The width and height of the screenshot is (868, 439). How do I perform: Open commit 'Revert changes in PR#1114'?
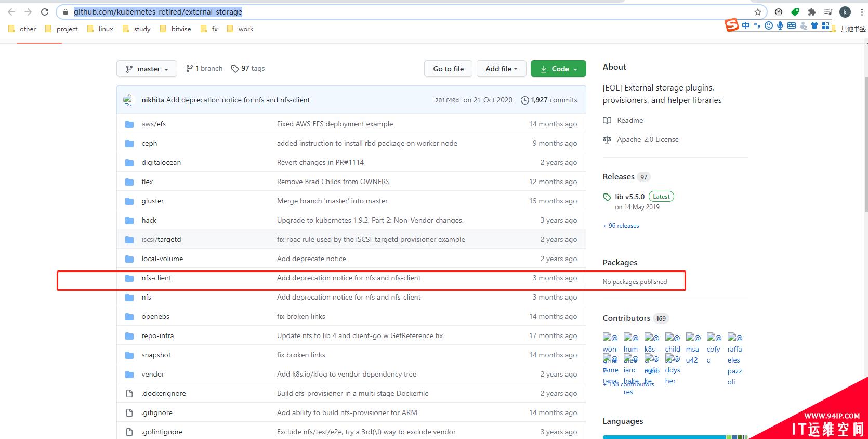click(x=320, y=162)
